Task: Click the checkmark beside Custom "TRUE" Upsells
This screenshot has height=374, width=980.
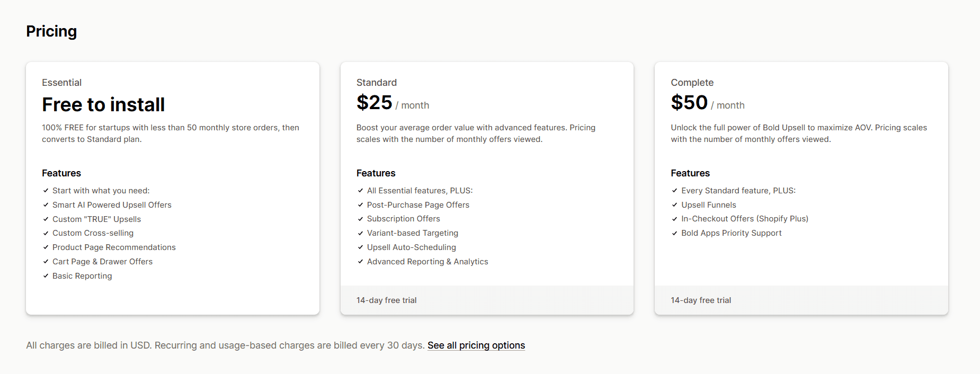Action: pos(46,219)
